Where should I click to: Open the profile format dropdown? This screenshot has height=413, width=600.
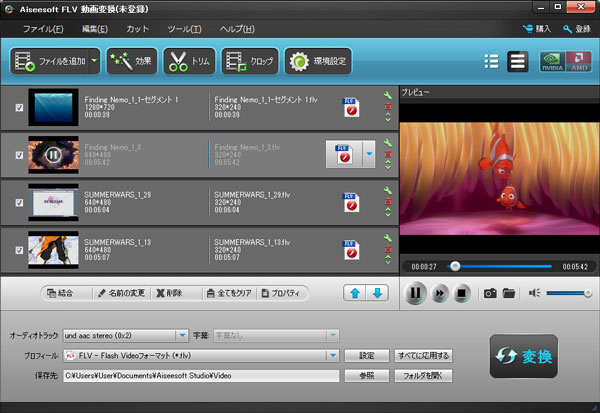point(332,355)
